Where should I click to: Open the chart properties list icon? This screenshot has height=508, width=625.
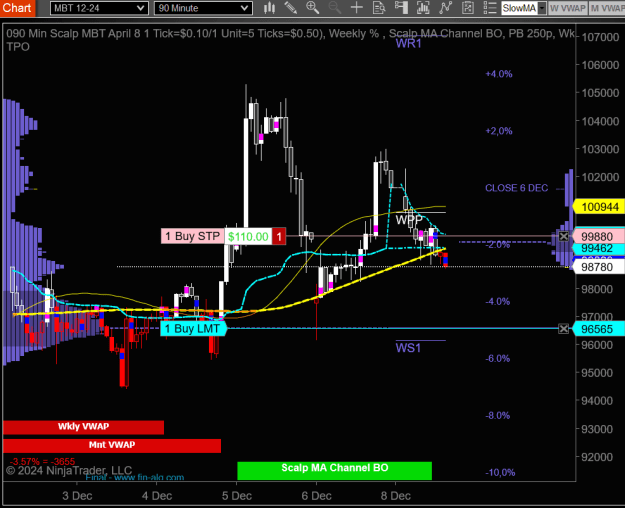pos(490,8)
